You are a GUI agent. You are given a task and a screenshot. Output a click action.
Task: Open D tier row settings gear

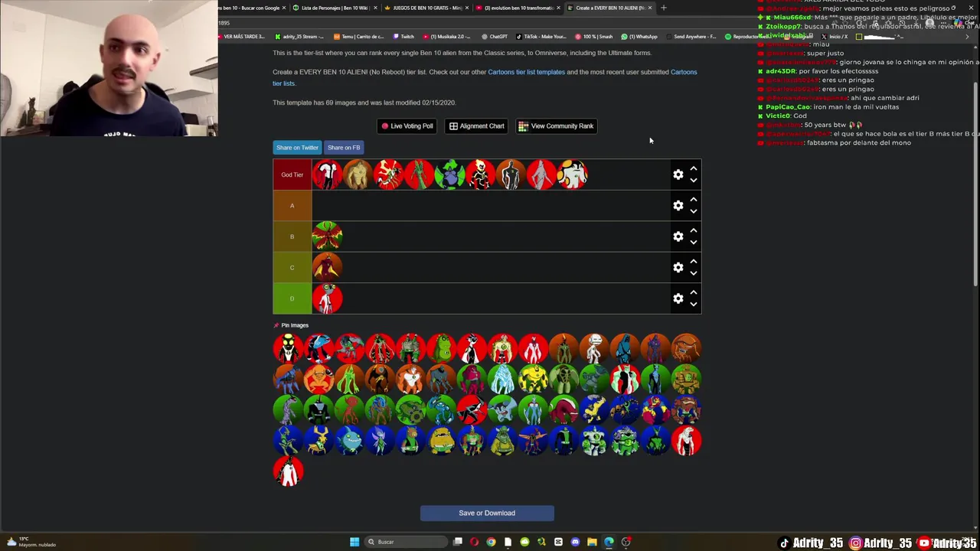678,298
